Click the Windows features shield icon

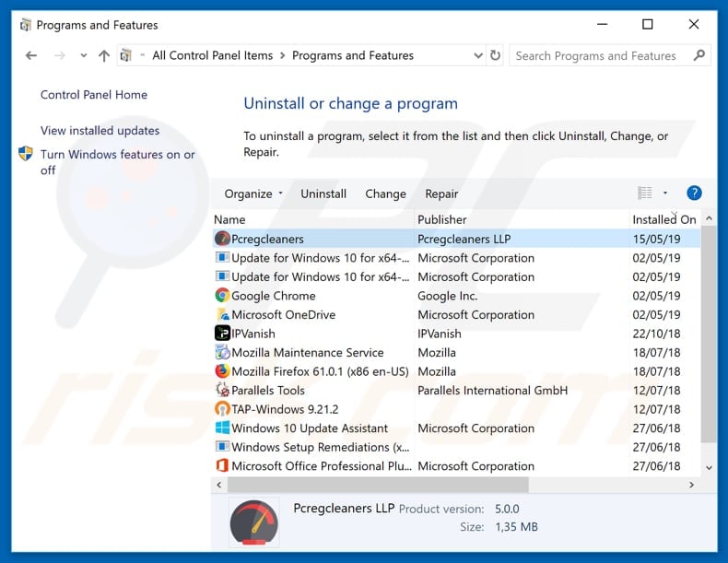click(x=26, y=154)
